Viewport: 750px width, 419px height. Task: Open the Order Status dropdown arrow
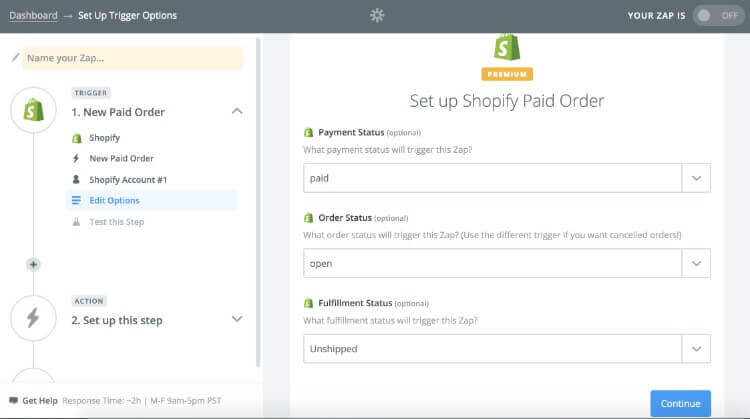[696, 263]
